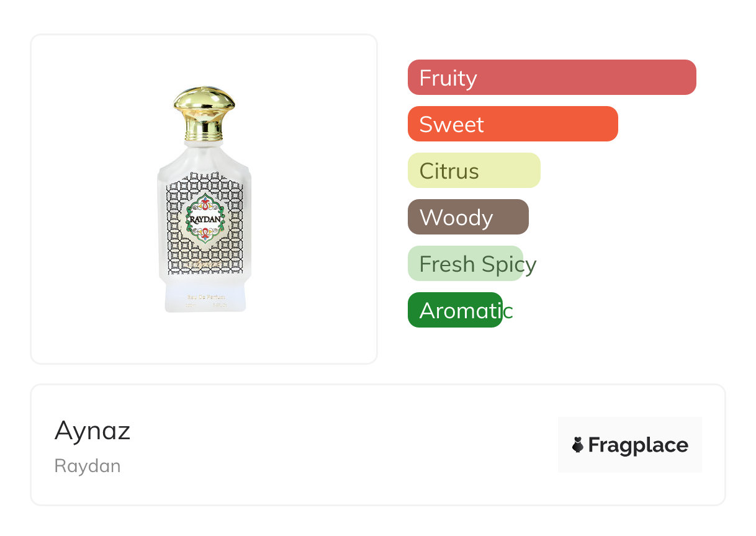Viewport: 756px width, 536px height.
Task: Click the Fragplace perfume bottle logo icon
Action: tap(578, 445)
